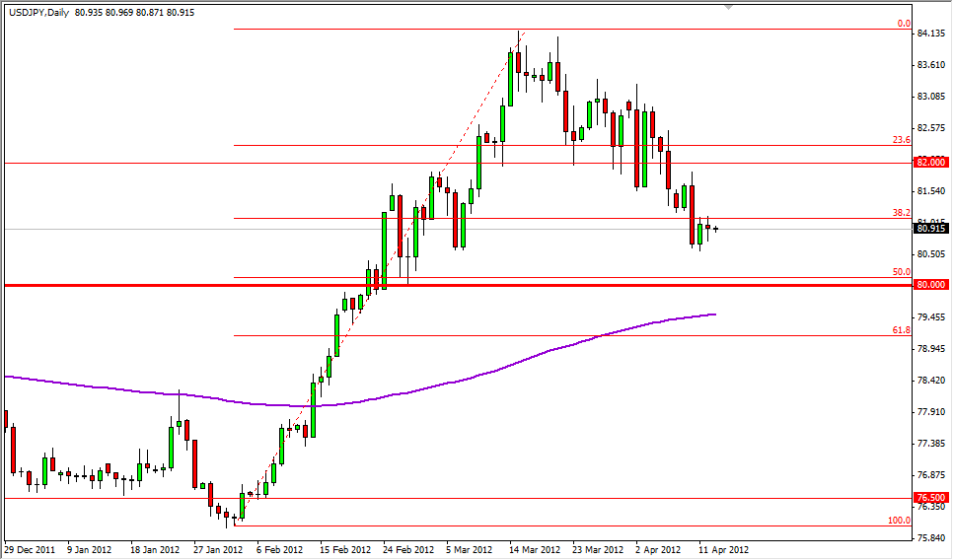The height and width of the screenshot is (560, 953).
Task: Click the black 80.915 current price tag
Action: click(930, 229)
